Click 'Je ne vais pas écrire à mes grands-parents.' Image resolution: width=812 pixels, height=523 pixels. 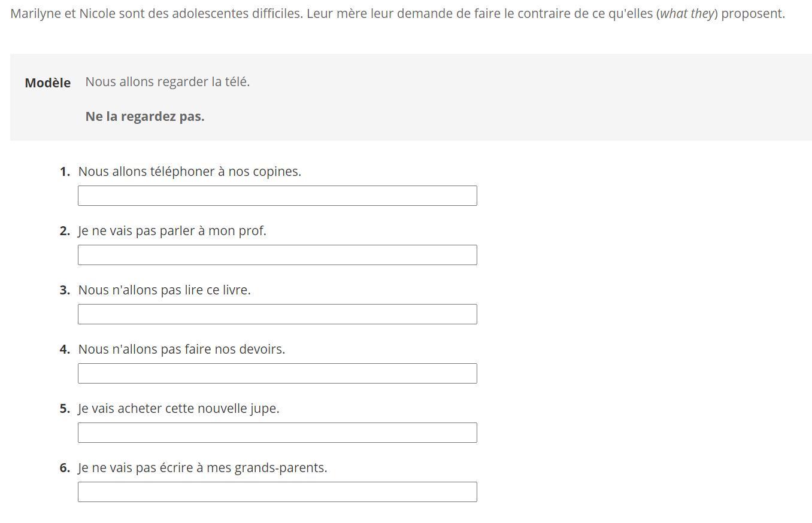click(x=203, y=468)
